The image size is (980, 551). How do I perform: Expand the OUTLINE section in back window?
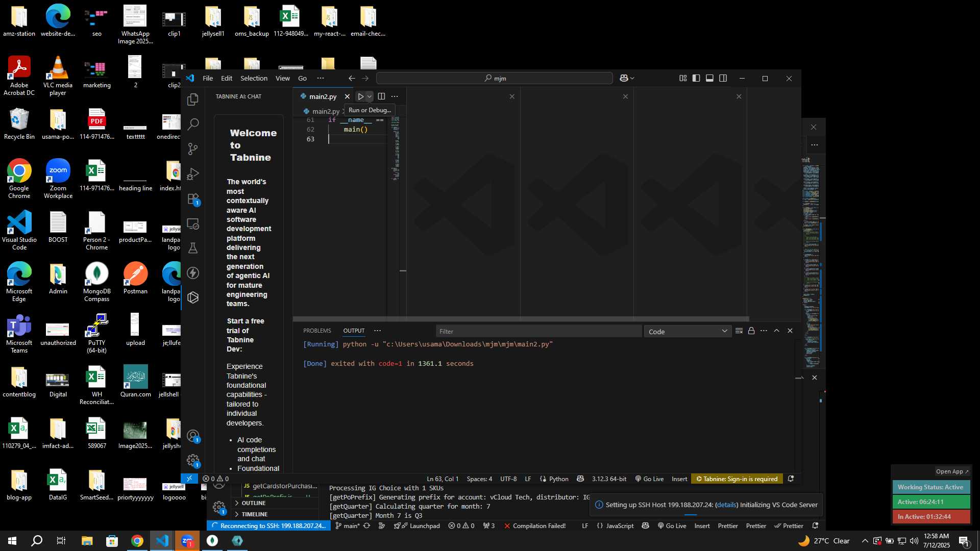[x=276, y=503]
